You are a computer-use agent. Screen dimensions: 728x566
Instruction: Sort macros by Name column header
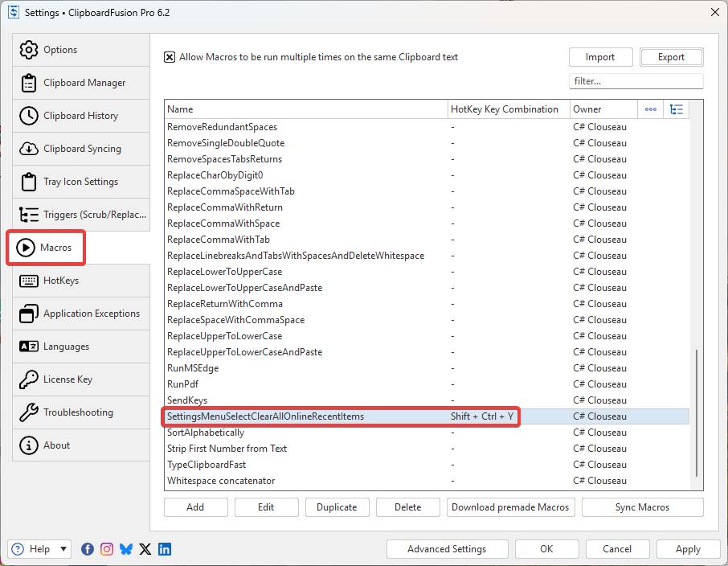[305, 109]
